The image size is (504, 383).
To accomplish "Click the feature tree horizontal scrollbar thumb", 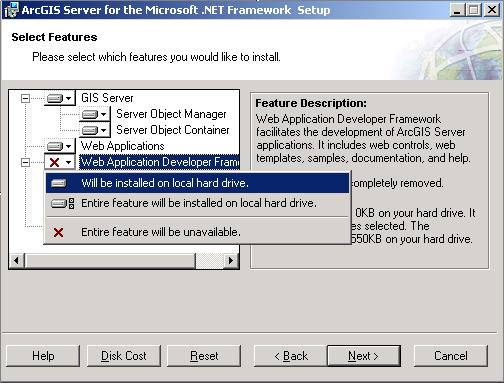I will tap(110, 260).
